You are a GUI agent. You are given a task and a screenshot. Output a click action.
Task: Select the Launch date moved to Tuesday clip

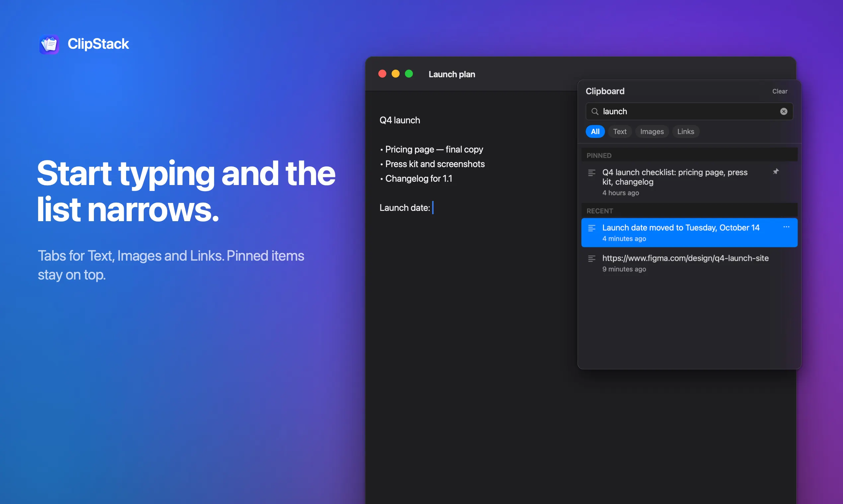[x=689, y=233]
